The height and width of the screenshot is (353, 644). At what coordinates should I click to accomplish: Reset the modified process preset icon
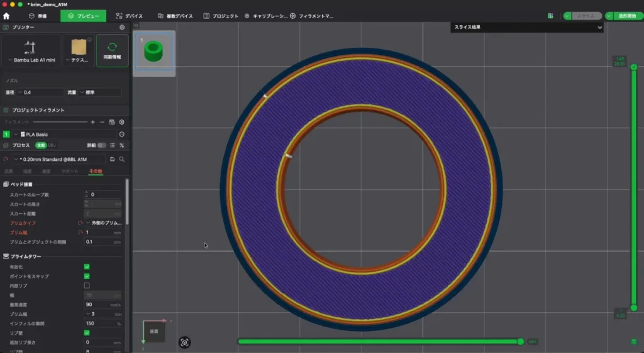6,159
